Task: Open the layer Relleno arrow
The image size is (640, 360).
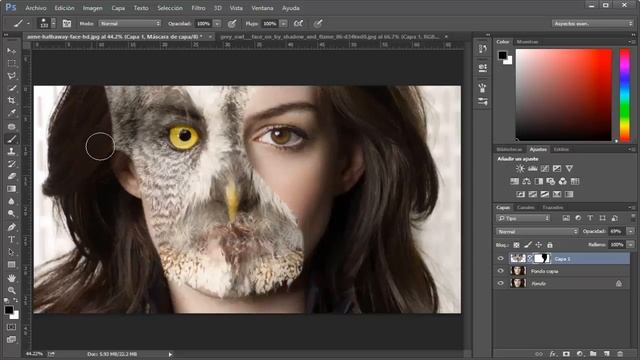Action: (x=631, y=244)
